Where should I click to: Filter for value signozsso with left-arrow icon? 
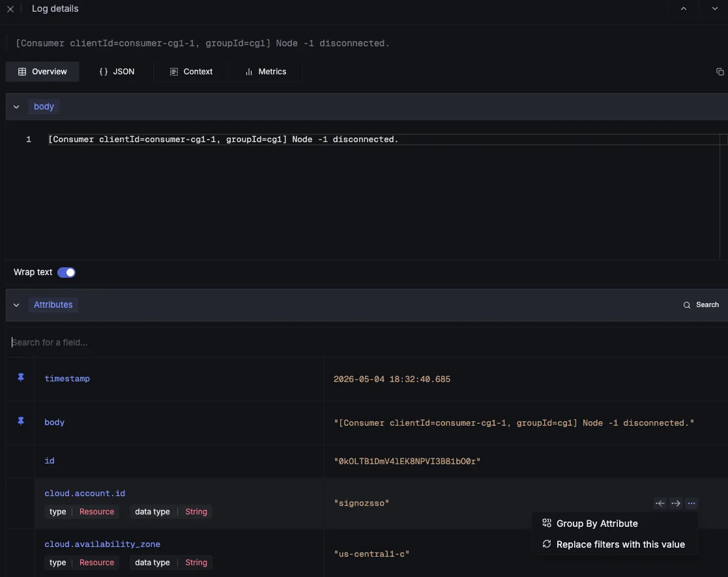click(x=660, y=503)
